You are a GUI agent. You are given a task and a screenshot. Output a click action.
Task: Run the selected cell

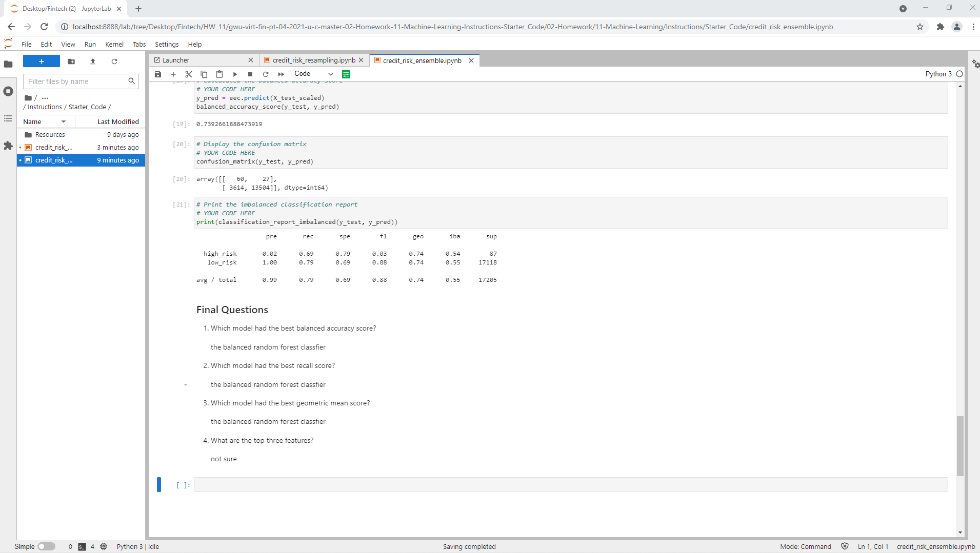pos(235,74)
